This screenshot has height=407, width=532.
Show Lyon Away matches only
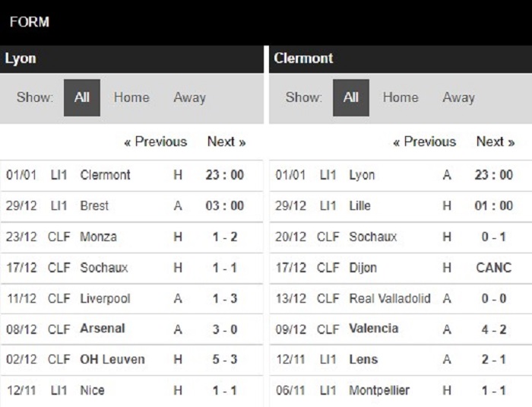[x=189, y=97]
